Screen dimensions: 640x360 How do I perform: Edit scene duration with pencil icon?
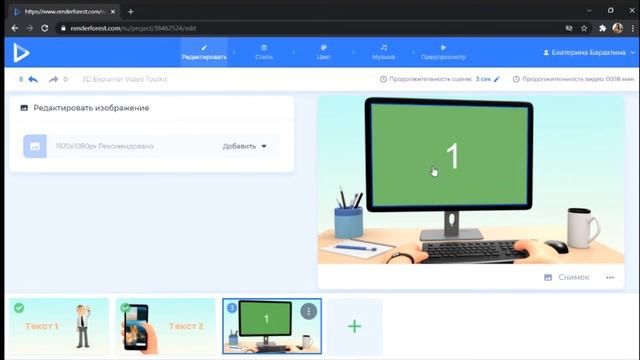497,79
